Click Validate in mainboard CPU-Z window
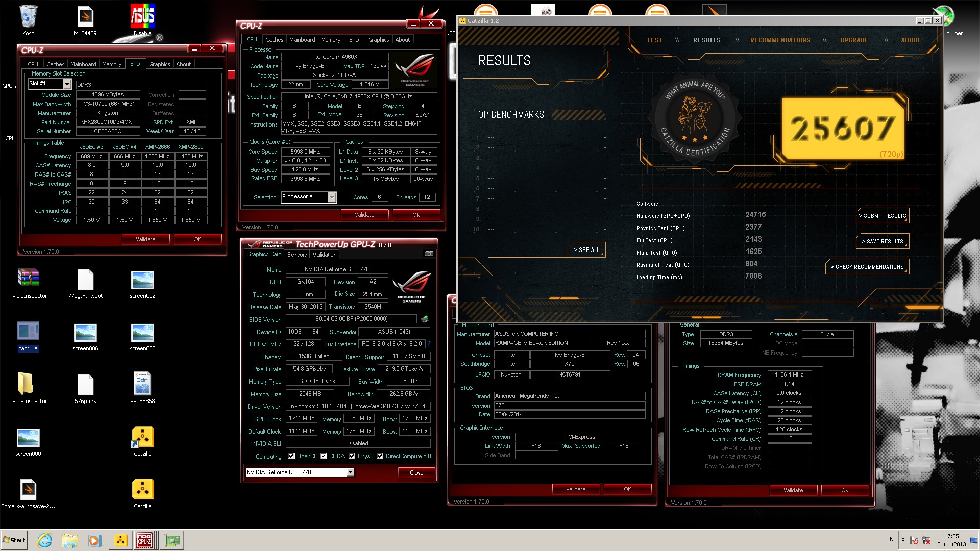The image size is (980, 551). (x=576, y=489)
